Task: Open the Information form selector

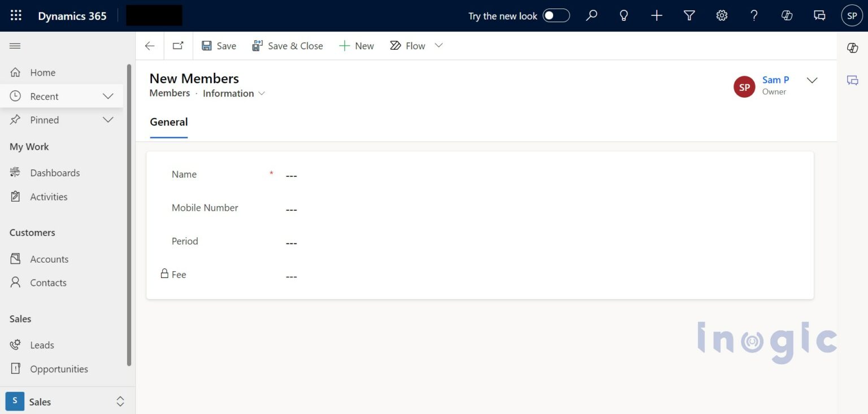Action: coord(233,93)
